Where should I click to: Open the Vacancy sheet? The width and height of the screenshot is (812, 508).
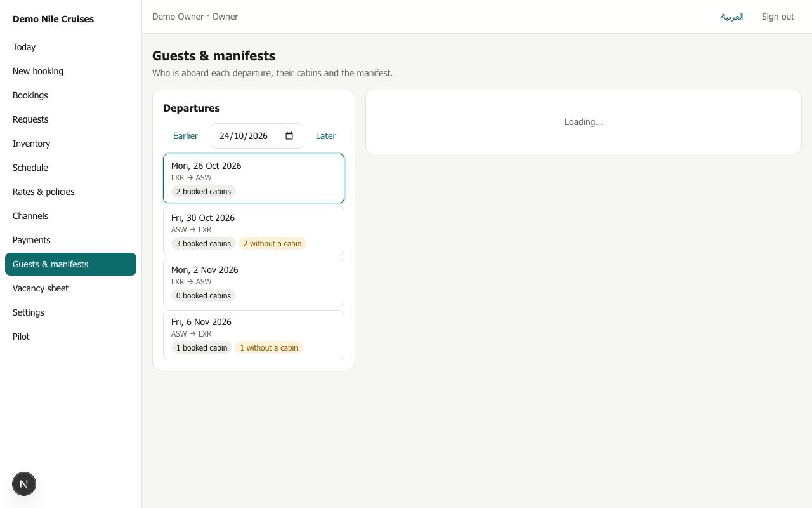tap(70, 288)
